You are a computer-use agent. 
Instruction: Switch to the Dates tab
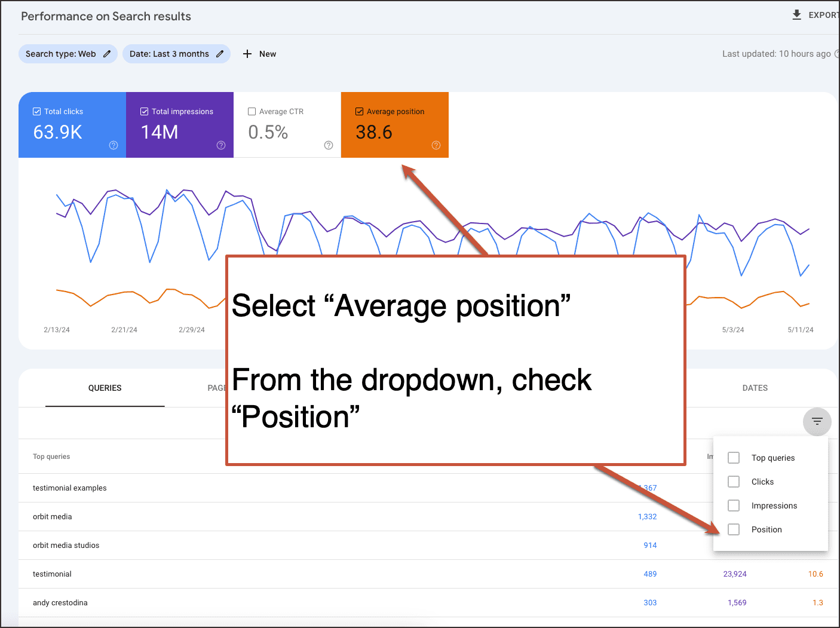[755, 388]
